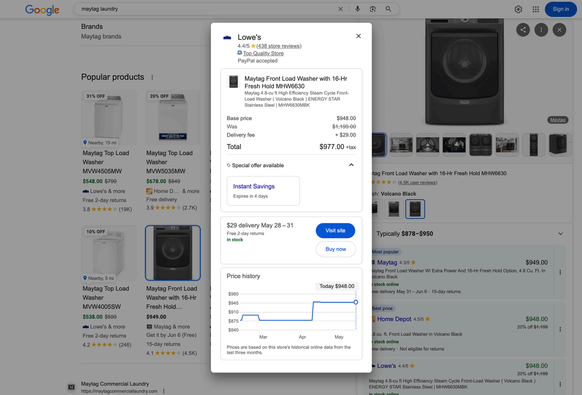Select the Volcano Black finish swatch

[415, 209]
